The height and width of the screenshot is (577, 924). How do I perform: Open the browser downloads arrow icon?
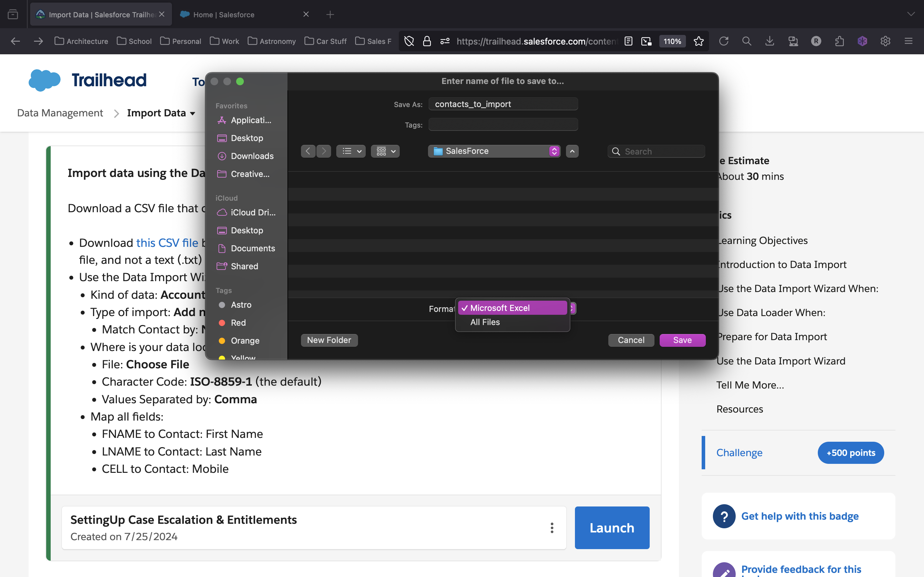coord(770,41)
